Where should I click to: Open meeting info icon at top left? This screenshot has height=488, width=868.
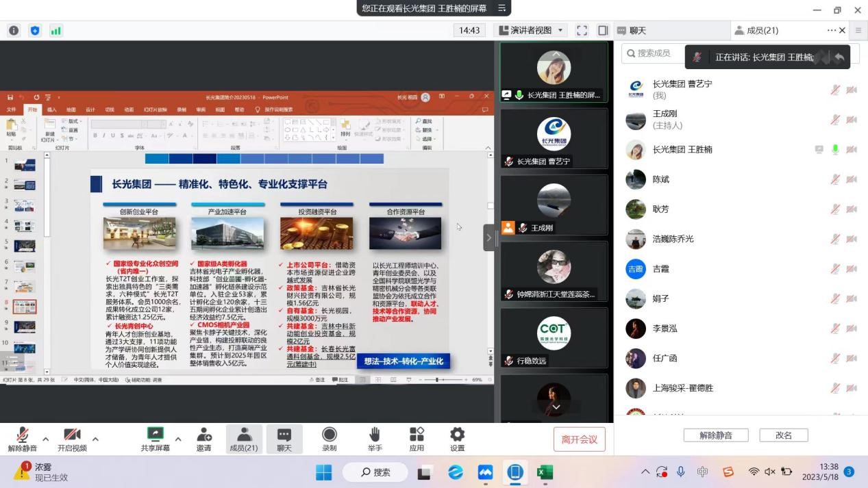[14, 31]
